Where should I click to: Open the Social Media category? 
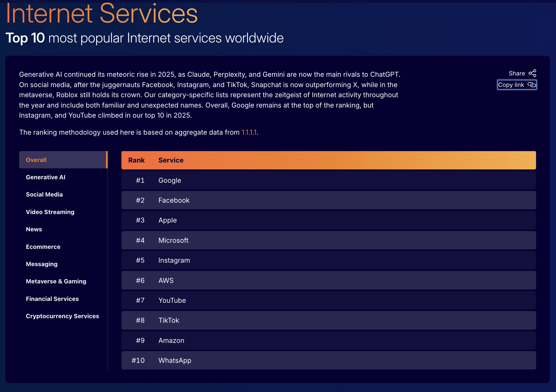coord(44,194)
